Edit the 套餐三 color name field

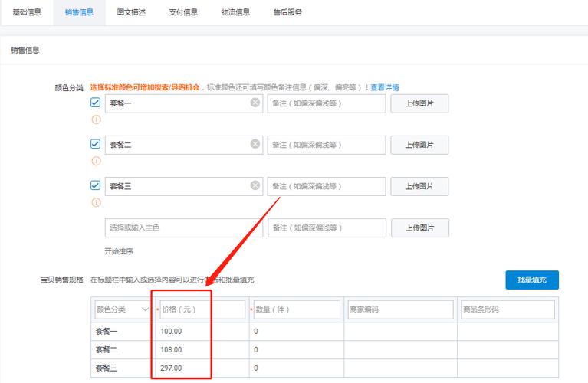coord(184,186)
